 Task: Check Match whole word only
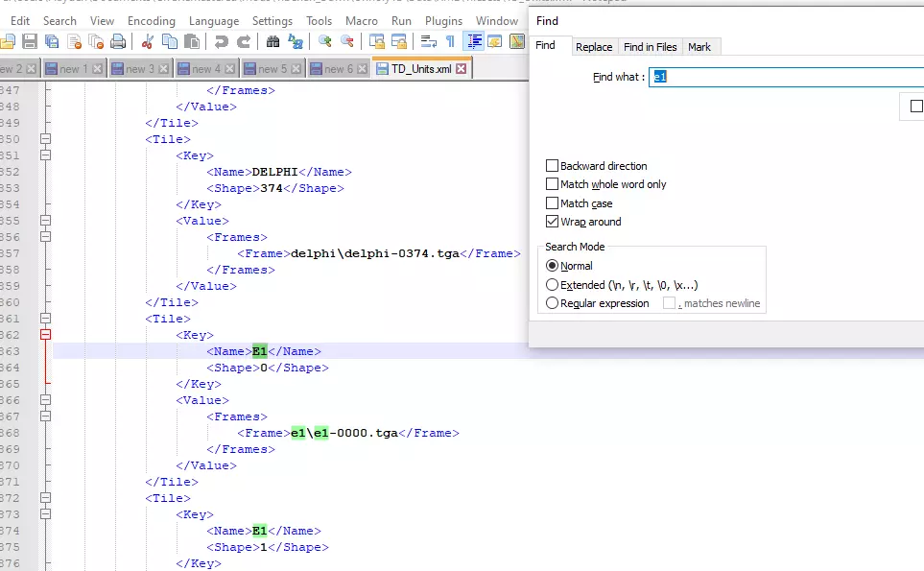[x=552, y=184]
